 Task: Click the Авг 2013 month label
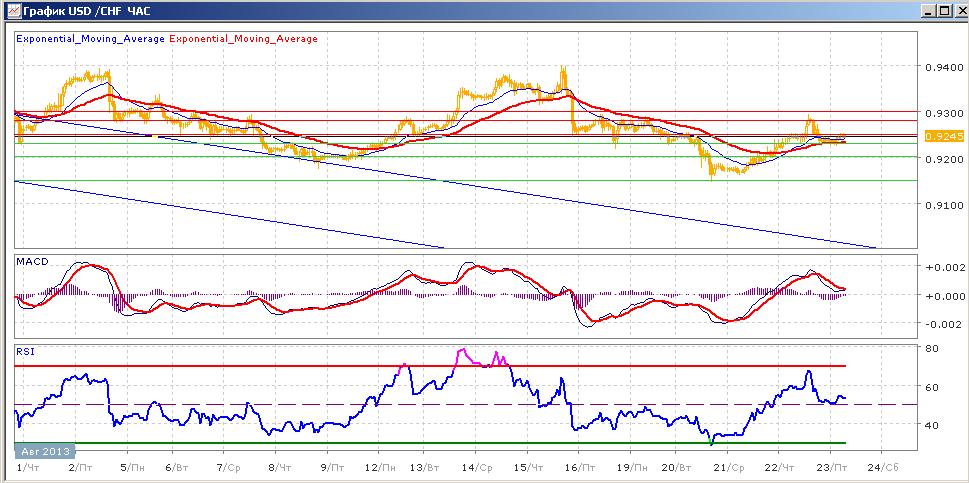44,450
